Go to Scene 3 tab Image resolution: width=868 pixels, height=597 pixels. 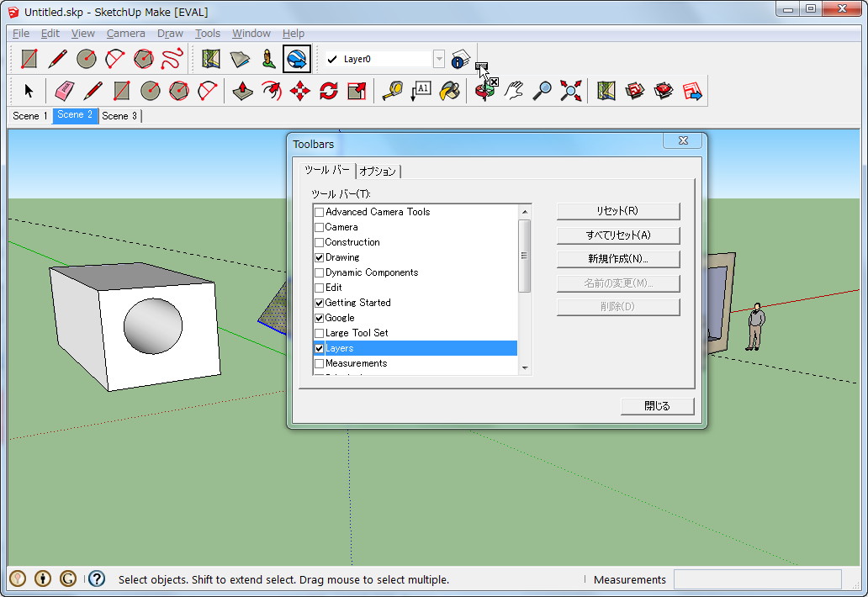click(x=119, y=116)
